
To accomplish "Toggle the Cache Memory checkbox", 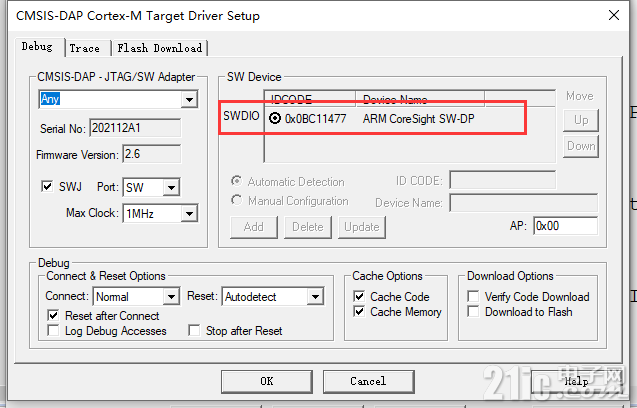I will [359, 312].
